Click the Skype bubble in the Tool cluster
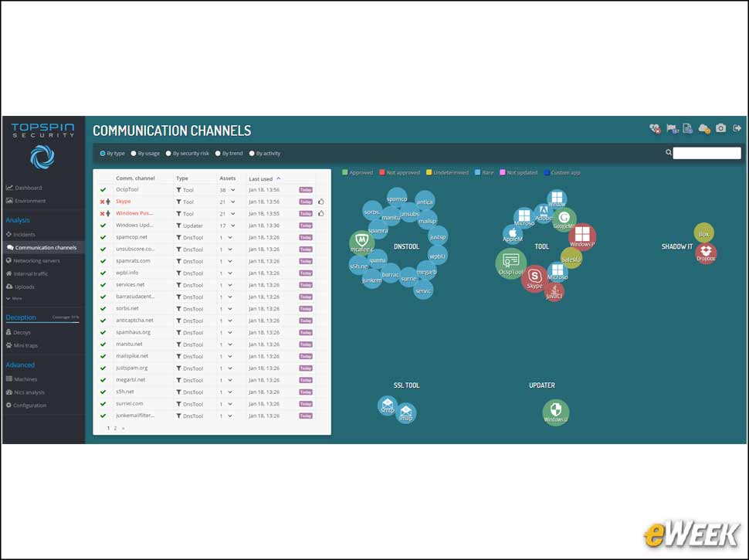 (534, 279)
